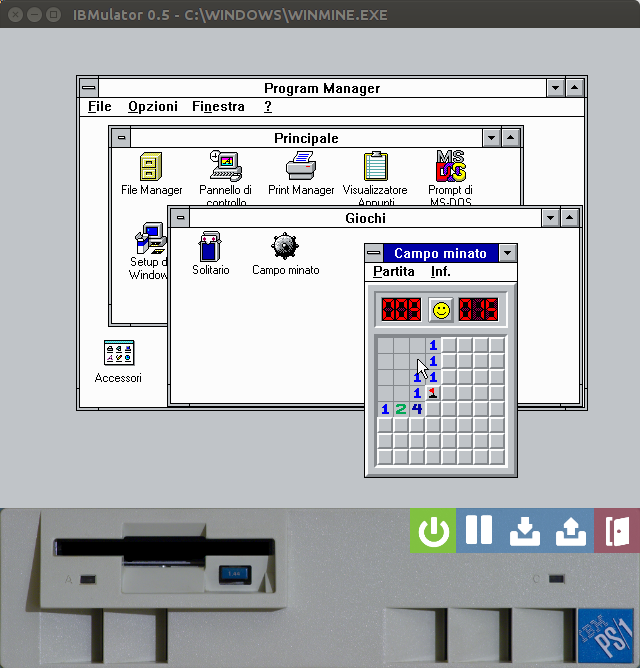
Task: Launch Print Manager icon
Action: coord(301,166)
